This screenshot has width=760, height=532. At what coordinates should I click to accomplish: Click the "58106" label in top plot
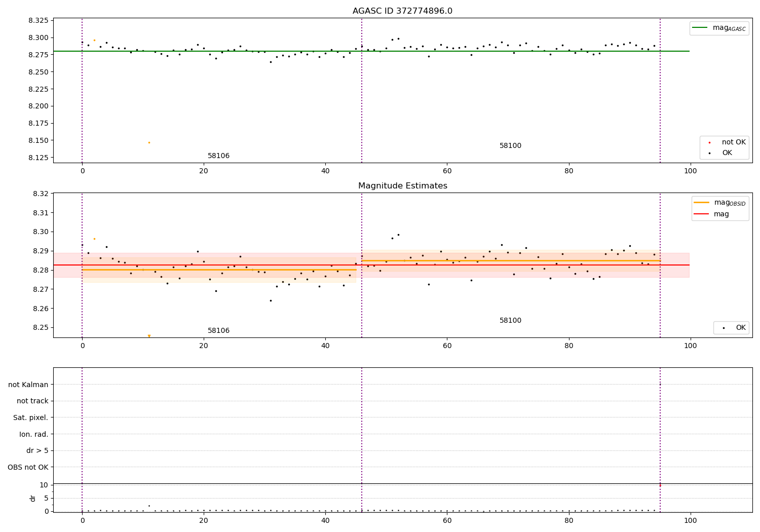pos(218,156)
